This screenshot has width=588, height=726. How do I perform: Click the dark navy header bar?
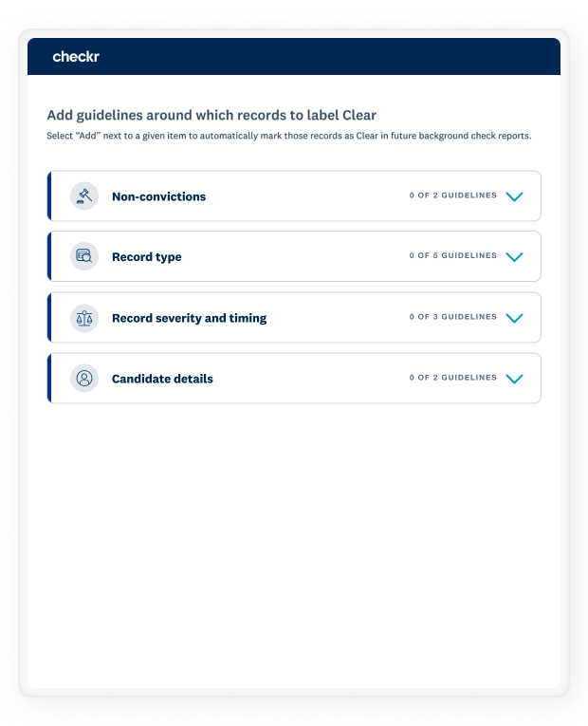pyautogui.click(x=294, y=57)
